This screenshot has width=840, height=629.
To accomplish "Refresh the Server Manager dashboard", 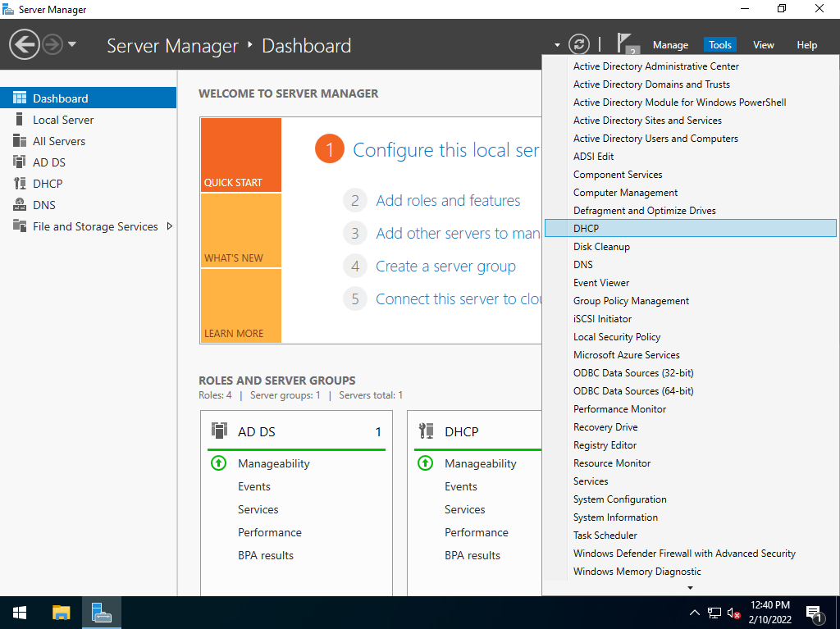I will click(578, 44).
